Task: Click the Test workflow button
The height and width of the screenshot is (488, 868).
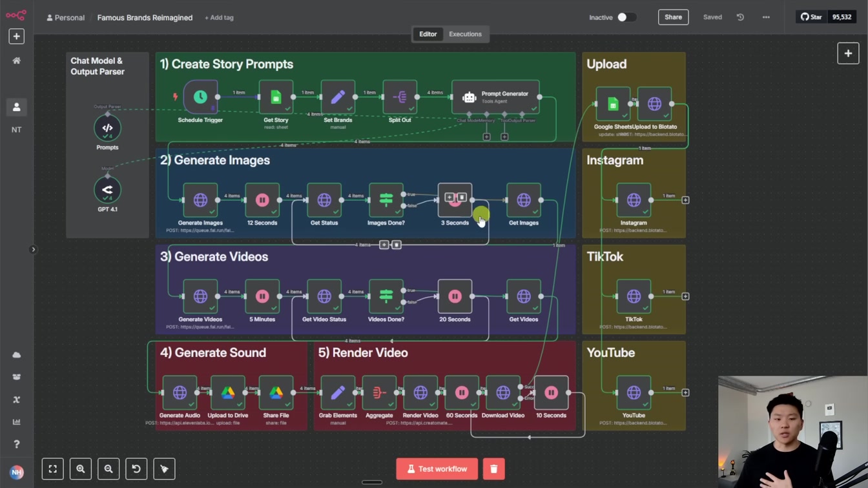Action: tap(437, 469)
